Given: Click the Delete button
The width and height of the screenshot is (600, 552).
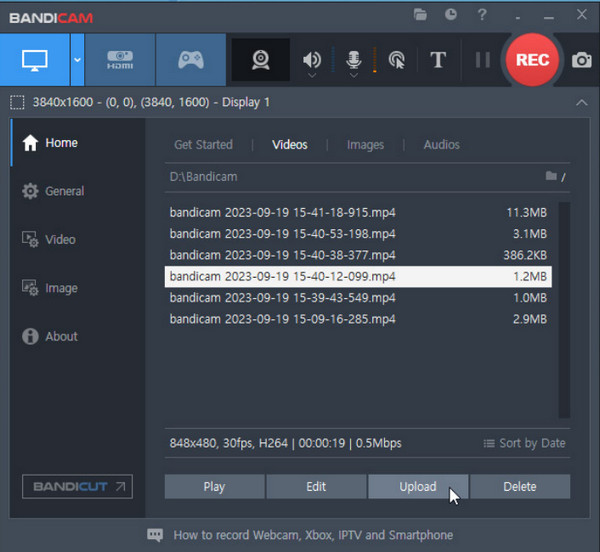Looking at the screenshot, I should coord(520,487).
